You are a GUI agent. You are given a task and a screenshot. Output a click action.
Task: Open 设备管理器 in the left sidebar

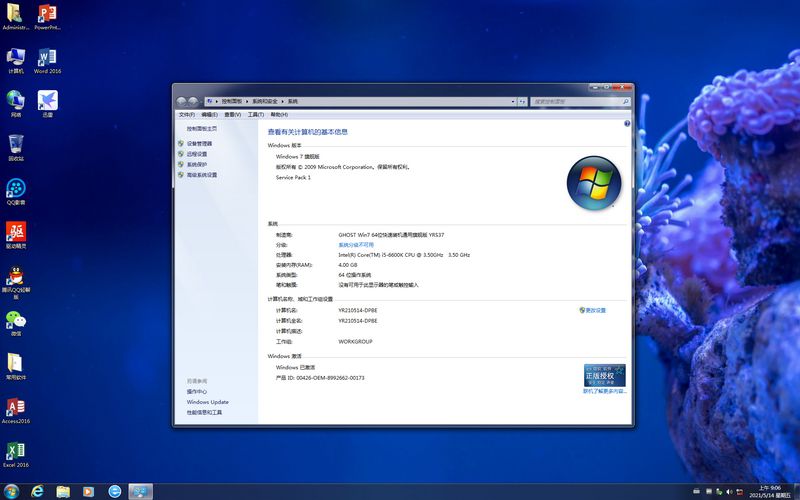pyautogui.click(x=199, y=144)
